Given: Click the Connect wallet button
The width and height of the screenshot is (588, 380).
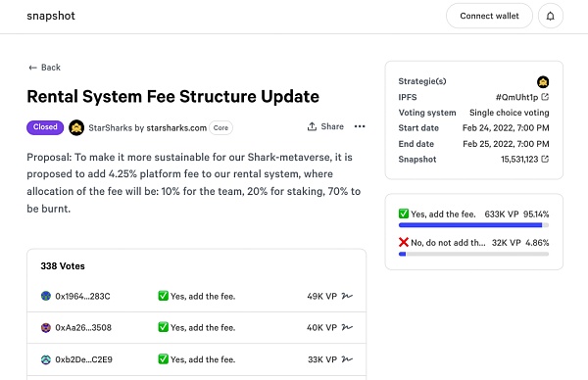Looking at the screenshot, I should tap(489, 16).
